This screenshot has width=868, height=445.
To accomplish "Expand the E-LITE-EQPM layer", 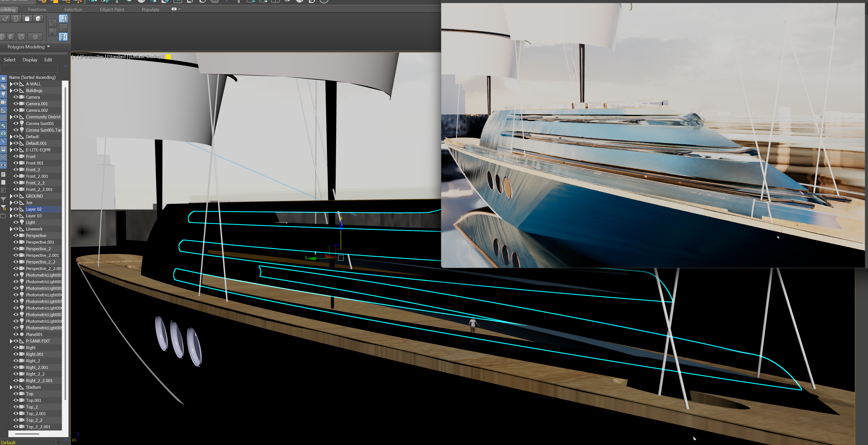I will click(11, 150).
